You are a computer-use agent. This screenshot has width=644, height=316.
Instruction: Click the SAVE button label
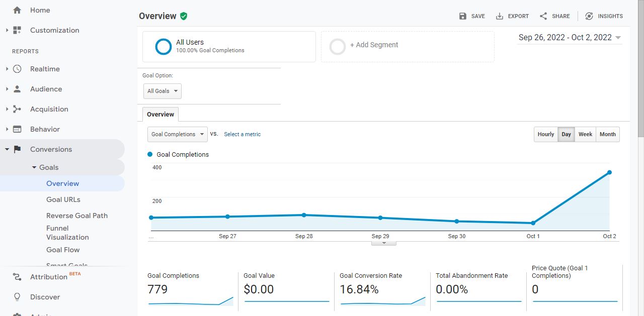[x=478, y=16]
